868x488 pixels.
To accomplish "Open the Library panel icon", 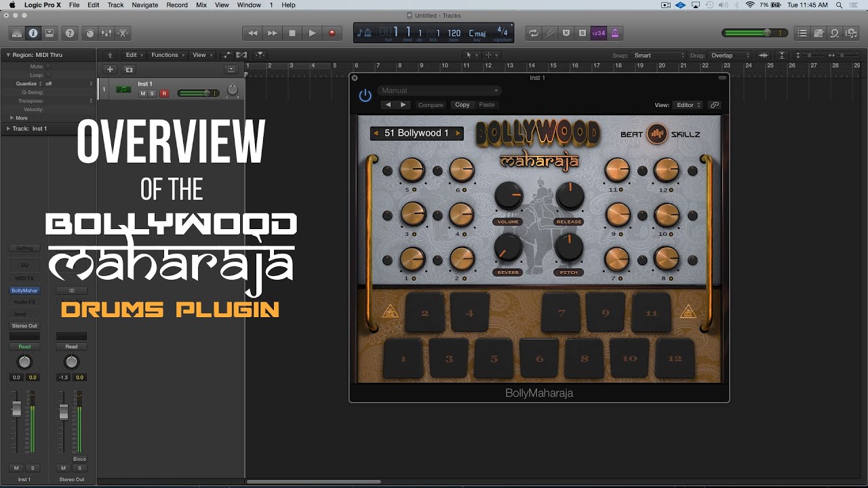I will click(x=17, y=33).
